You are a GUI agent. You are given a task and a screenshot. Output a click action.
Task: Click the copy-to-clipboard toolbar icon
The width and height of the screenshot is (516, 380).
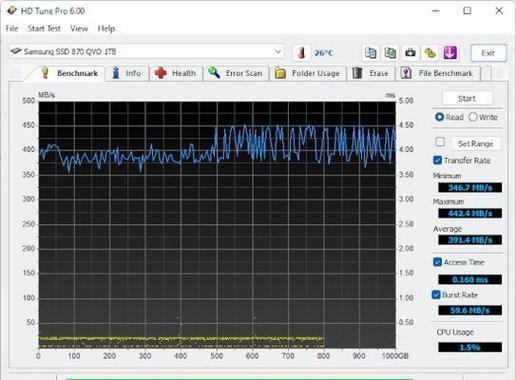(x=370, y=53)
